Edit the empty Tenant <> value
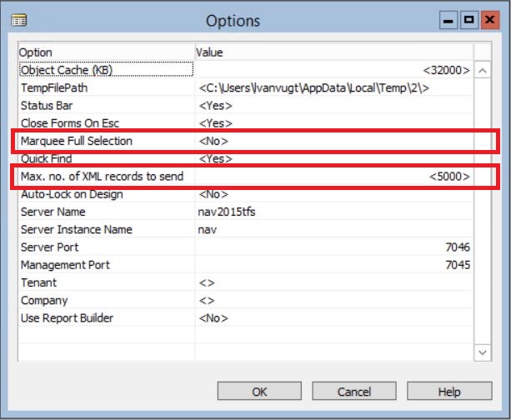The width and height of the screenshot is (511, 420). [334, 282]
